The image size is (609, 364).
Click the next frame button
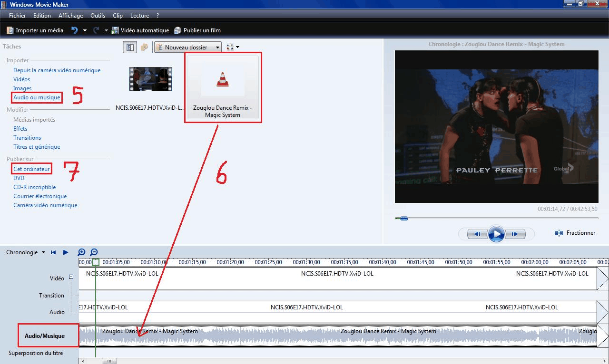516,234
